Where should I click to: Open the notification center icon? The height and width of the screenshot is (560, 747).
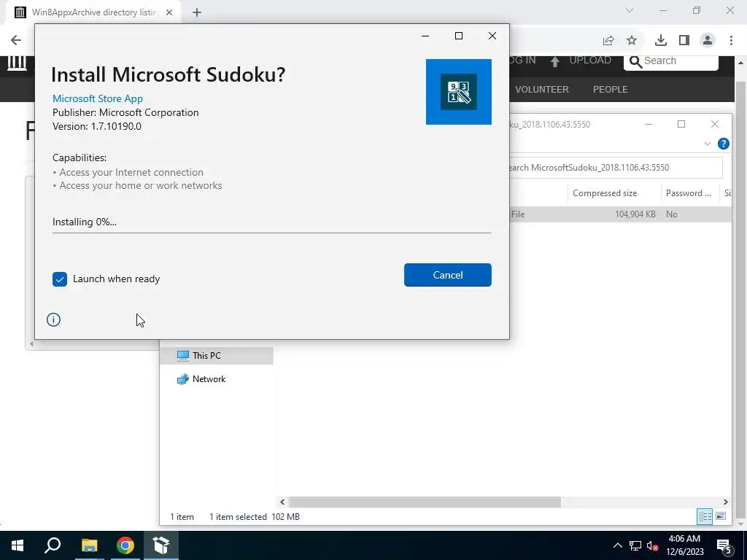click(724, 545)
